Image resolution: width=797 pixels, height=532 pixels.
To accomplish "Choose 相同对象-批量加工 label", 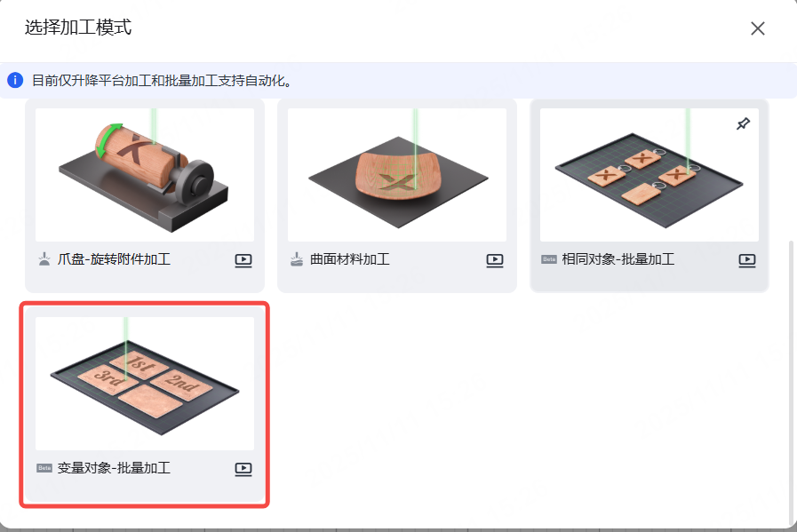I will click(618, 259).
